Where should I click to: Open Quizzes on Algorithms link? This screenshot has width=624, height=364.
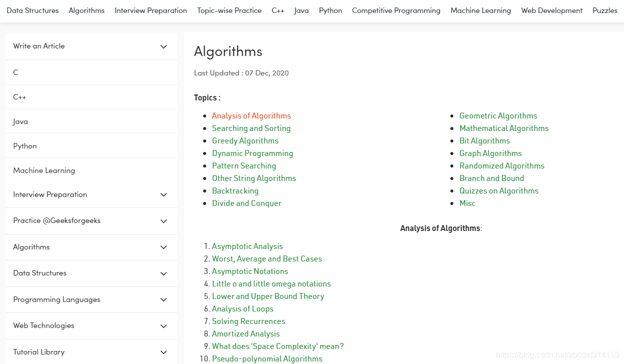pyautogui.click(x=499, y=191)
